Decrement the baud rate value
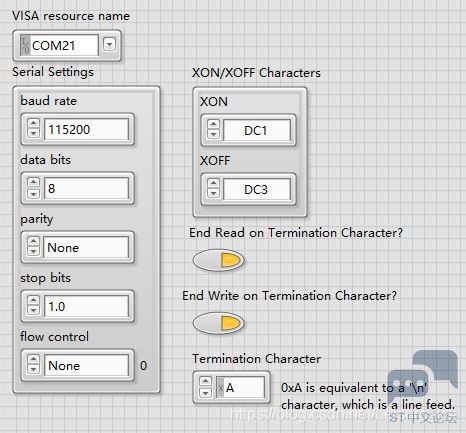Image resolution: width=466 pixels, height=433 pixels. coord(33,133)
